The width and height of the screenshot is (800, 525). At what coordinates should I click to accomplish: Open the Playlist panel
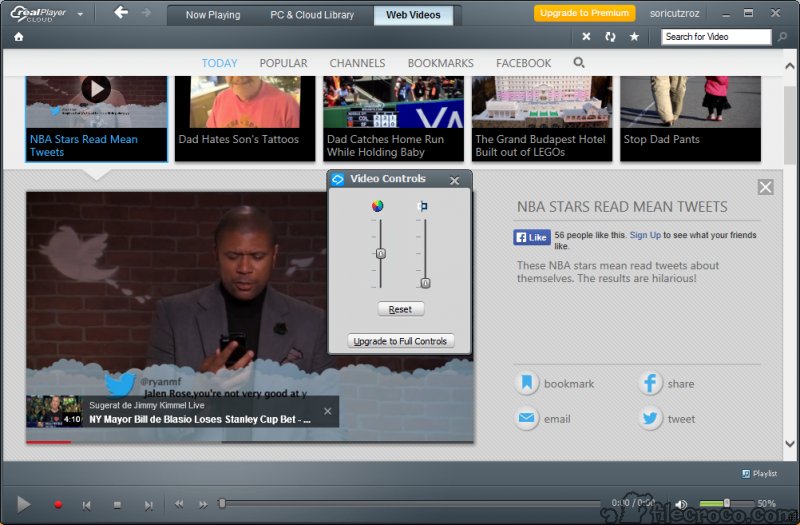(759, 473)
